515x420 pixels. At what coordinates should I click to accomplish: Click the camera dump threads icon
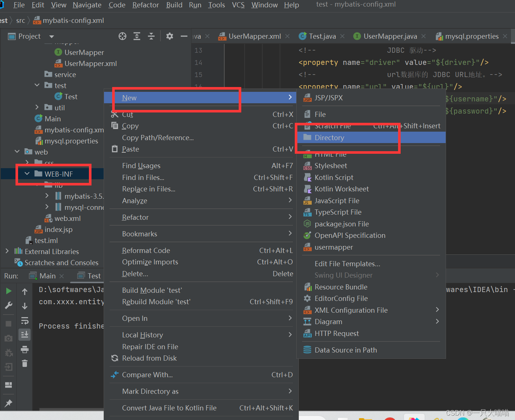click(x=8, y=338)
